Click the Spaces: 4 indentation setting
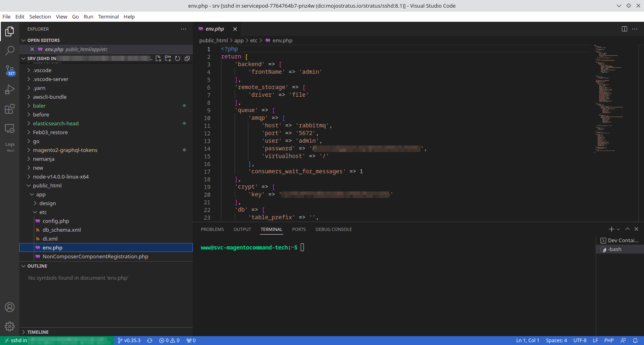This screenshot has height=345, width=644. pos(556,341)
